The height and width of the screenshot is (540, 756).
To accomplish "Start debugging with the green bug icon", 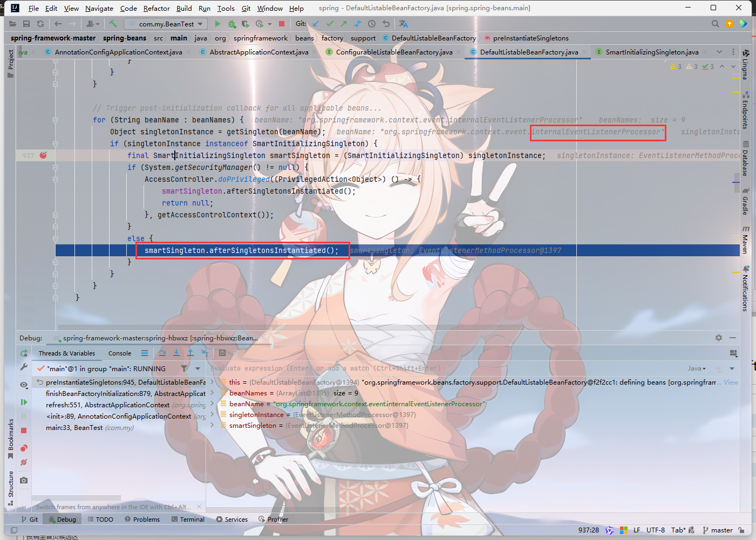I will point(231,24).
